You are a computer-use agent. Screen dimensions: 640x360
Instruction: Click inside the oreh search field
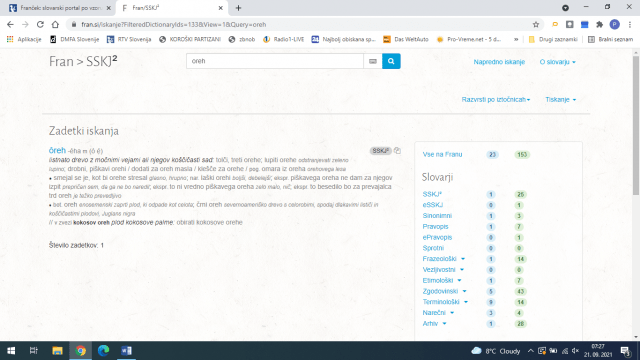point(275,61)
